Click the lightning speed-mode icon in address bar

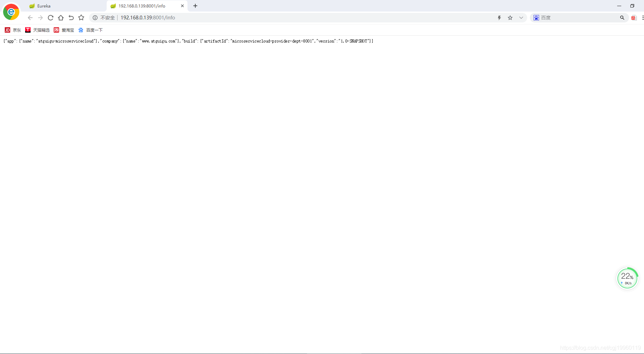click(499, 18)
